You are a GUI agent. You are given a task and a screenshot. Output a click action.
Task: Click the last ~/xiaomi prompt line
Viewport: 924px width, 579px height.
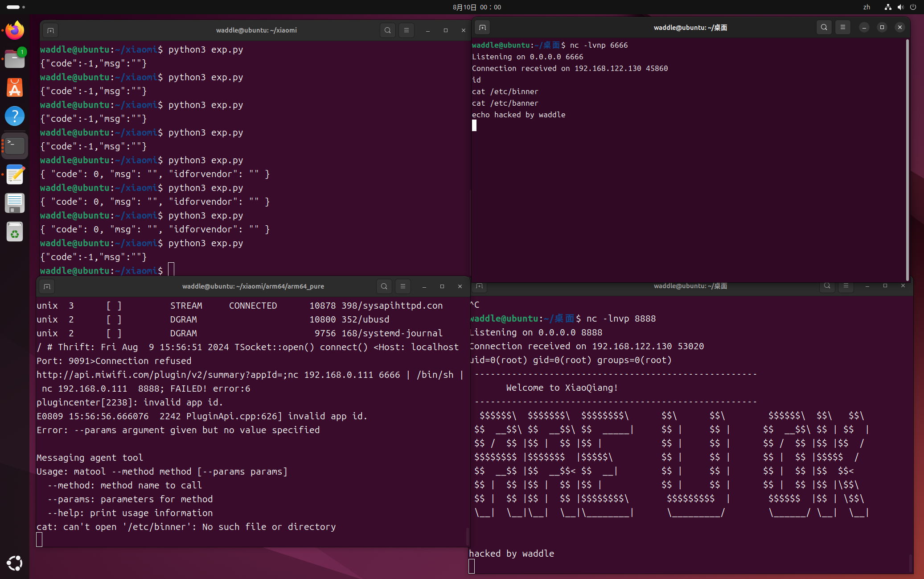click(x=107, y=270)
